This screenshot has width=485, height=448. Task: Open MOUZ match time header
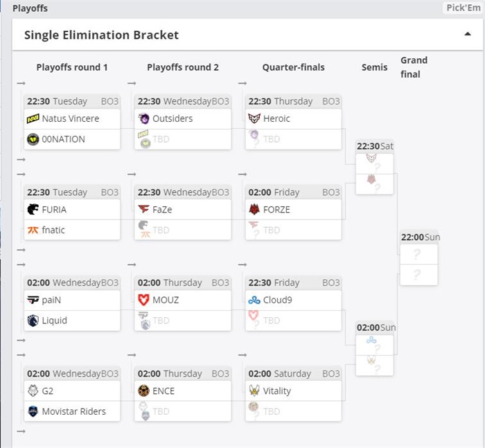(183, 283)
